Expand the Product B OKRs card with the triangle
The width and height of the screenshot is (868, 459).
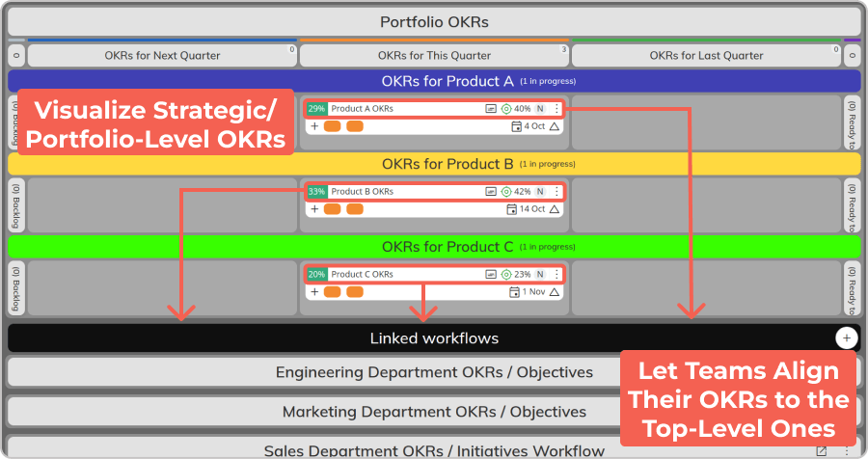click(555, 209)
